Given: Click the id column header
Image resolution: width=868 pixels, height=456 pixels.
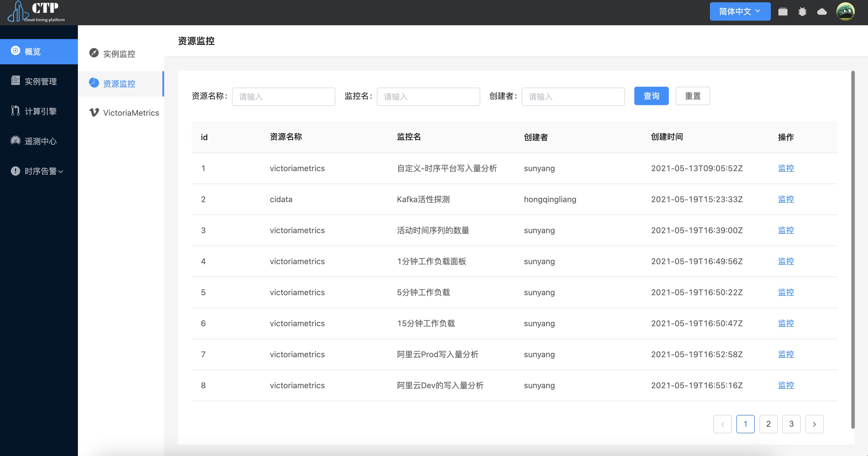Looking at the screenshot, I should (204, 137).
